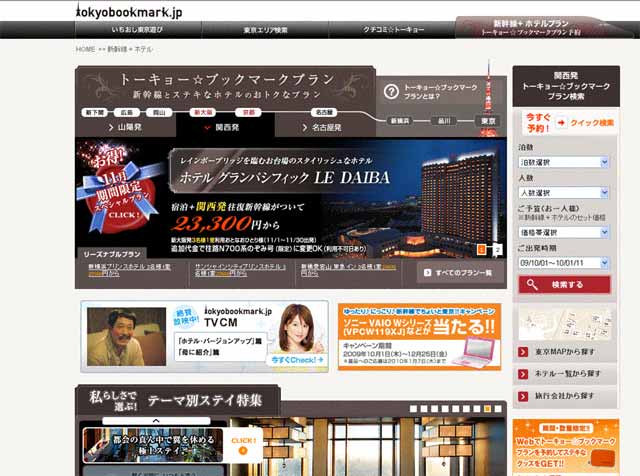
Task: Open 「ホテル・バージョンアップ」篇 link
Action: 220,341
